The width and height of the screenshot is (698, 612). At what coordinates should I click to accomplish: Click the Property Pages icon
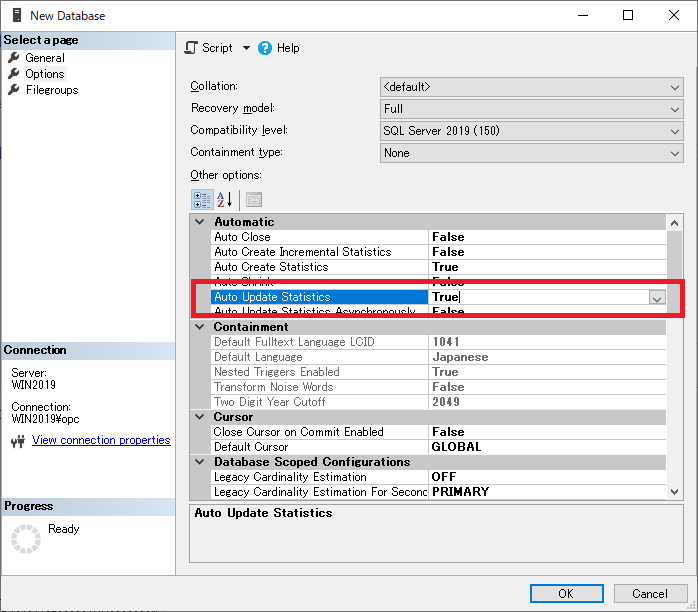pos(254,200)
